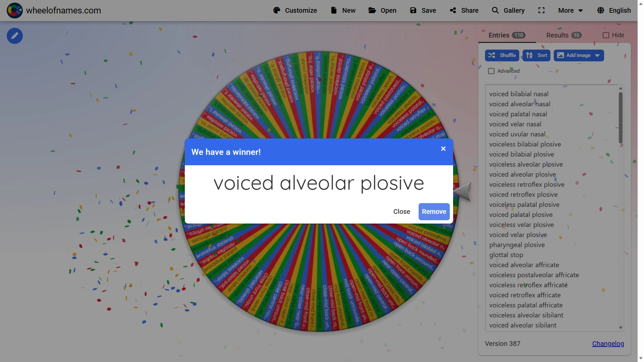Click the wheelofnames logo icon
The height and width of the screenshot is (362, 644).
[x=15, y=10]
